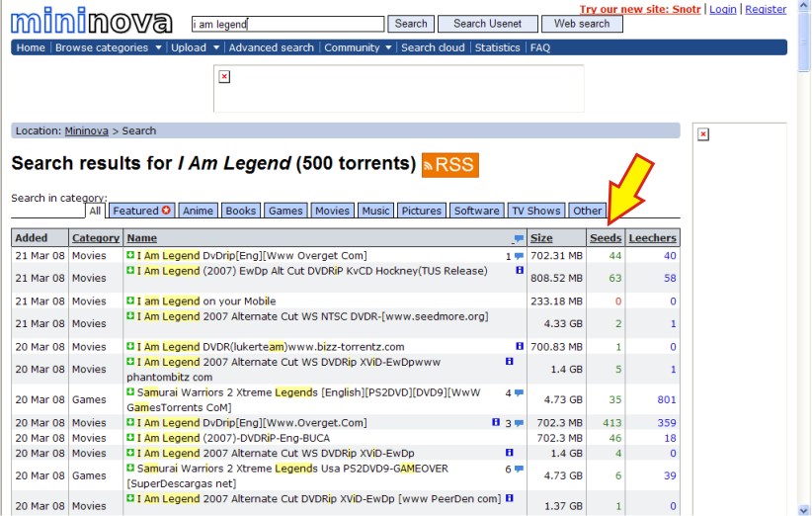
Task: Switch to the Software category tab
Action: (476, 211)
